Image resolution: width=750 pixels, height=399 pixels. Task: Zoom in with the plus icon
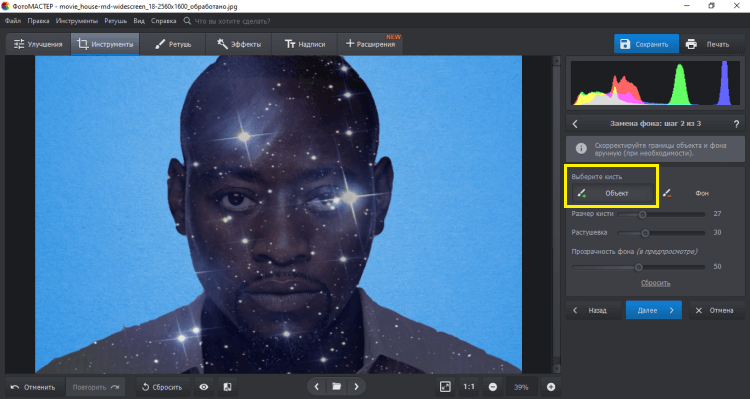coord(551,387)
